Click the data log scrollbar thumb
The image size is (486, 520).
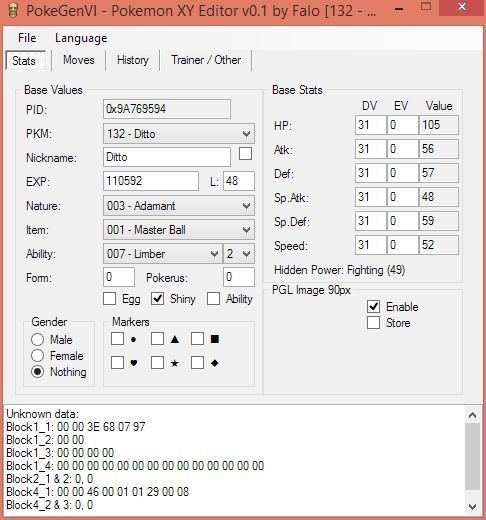click(472, 457)
